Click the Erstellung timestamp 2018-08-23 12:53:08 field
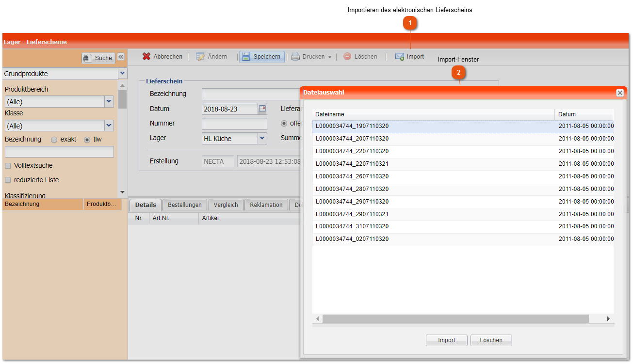 tap(269, 161)
